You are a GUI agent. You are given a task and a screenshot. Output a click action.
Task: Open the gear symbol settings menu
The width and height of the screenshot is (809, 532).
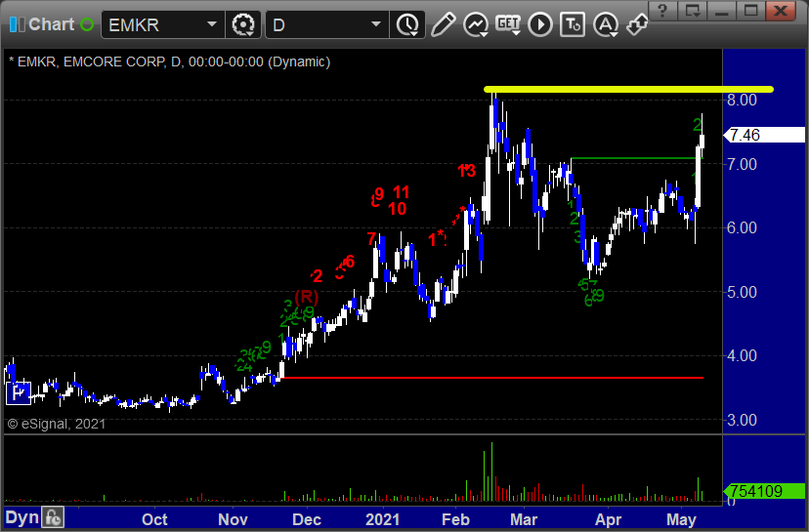[x=243, y=24]
